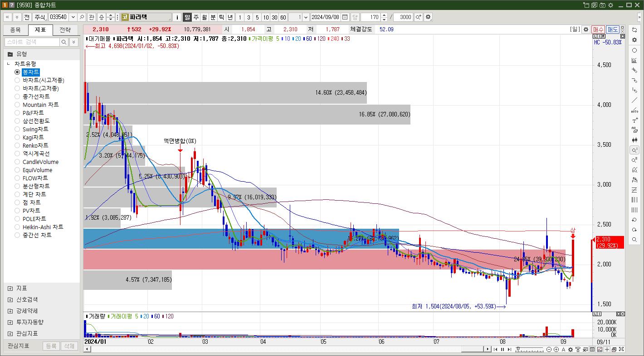Switch to the 지표 tab
The image size is (644, 356).
pyautogui.click(x=40, y=30)
